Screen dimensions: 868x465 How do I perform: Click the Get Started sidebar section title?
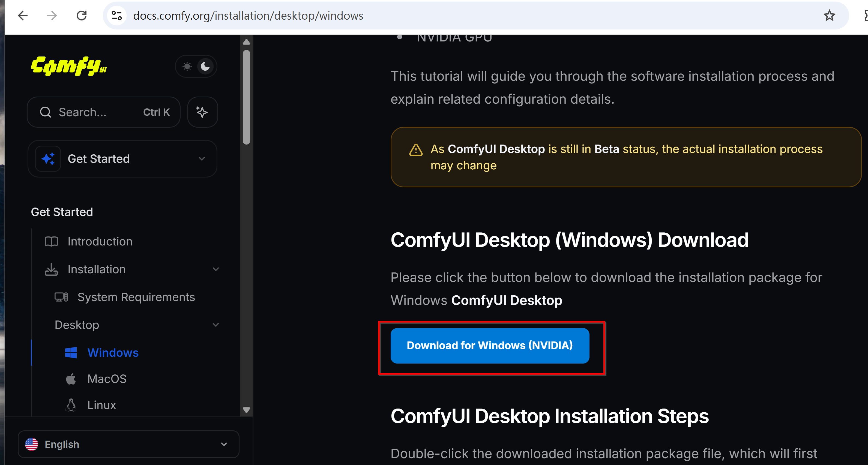pos(62,212)
